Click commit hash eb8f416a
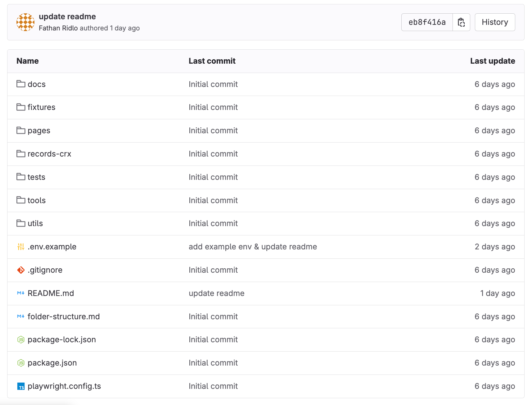The height and width of the screenshot is (405, 532). pos(427,22)
